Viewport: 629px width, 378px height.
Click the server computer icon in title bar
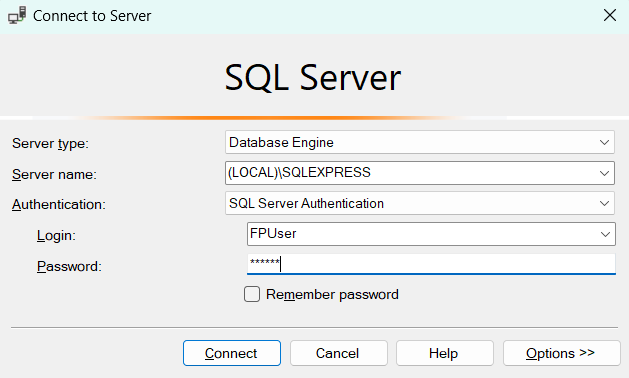point(17,15)
